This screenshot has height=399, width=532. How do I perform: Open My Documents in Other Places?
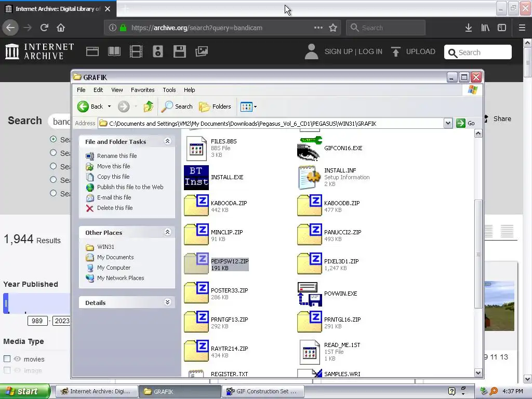tap(115, 257)
